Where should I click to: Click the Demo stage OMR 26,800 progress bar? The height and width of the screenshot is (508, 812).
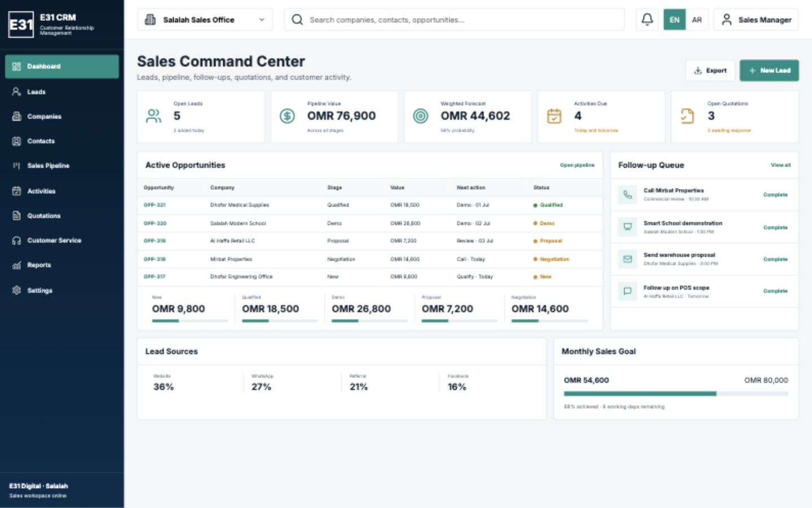point(370,321)
